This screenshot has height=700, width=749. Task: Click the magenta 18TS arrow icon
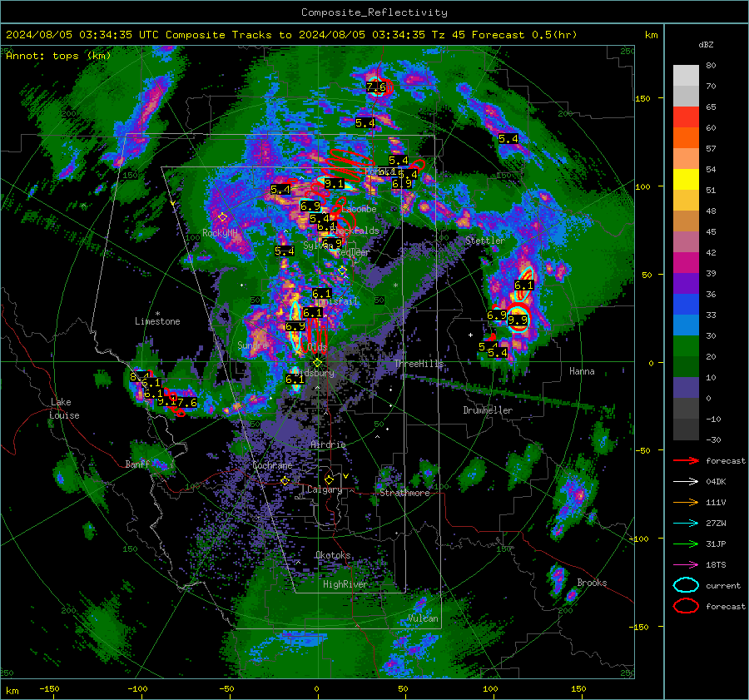point(686,565)
